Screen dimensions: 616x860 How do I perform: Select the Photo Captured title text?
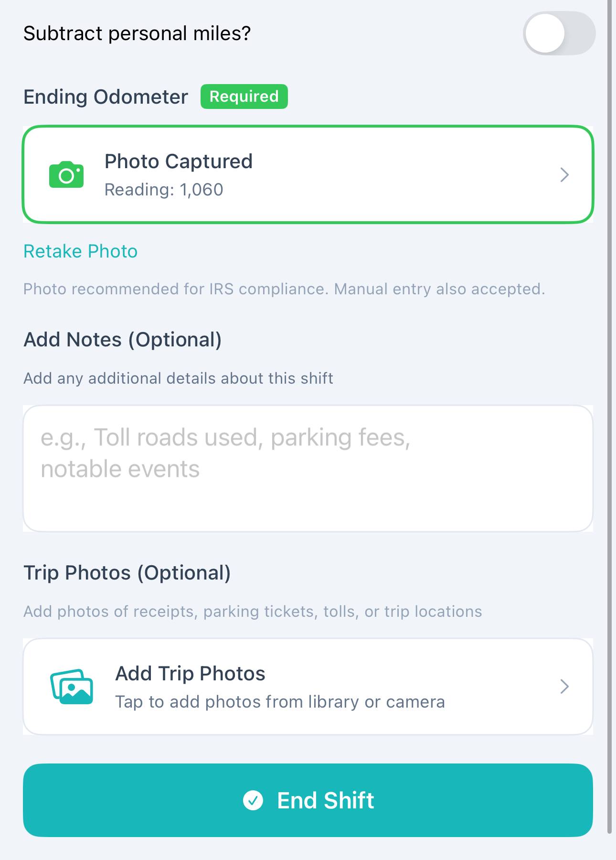tap(178, 161)
